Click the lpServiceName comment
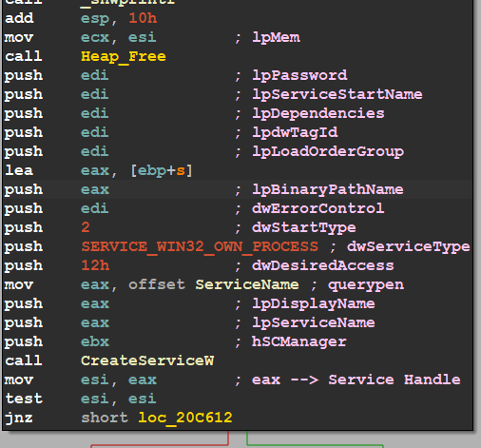 (x=314, y=322)
